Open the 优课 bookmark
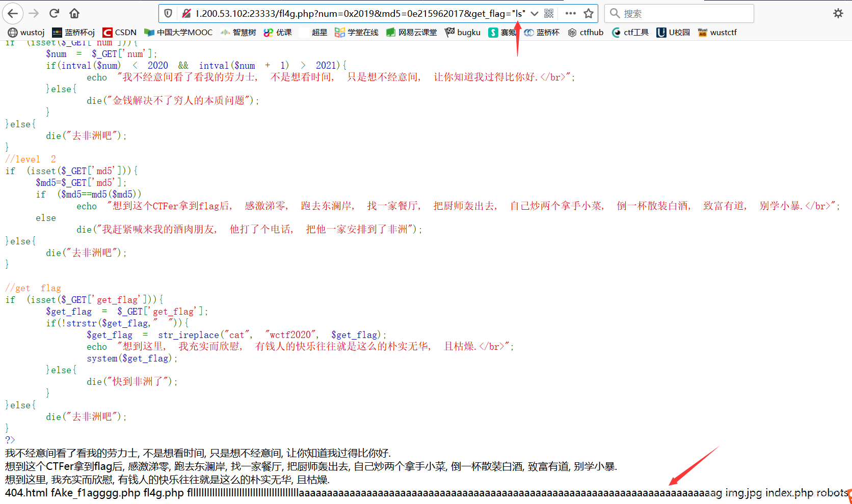 (x=278, y=32)
